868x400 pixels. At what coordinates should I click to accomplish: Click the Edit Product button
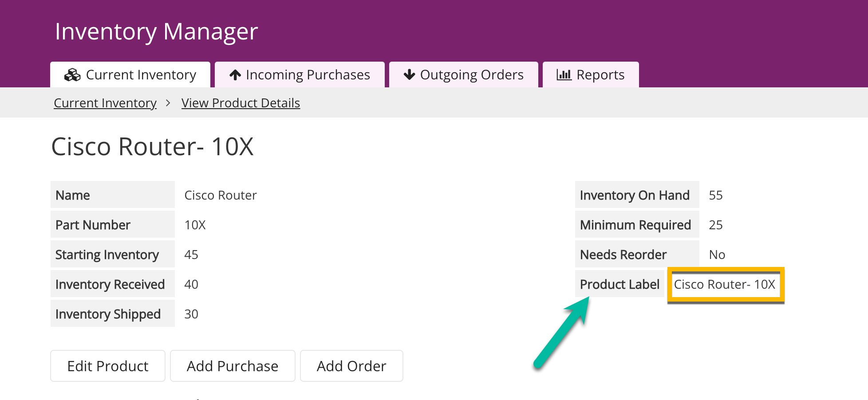pos(108,366)
